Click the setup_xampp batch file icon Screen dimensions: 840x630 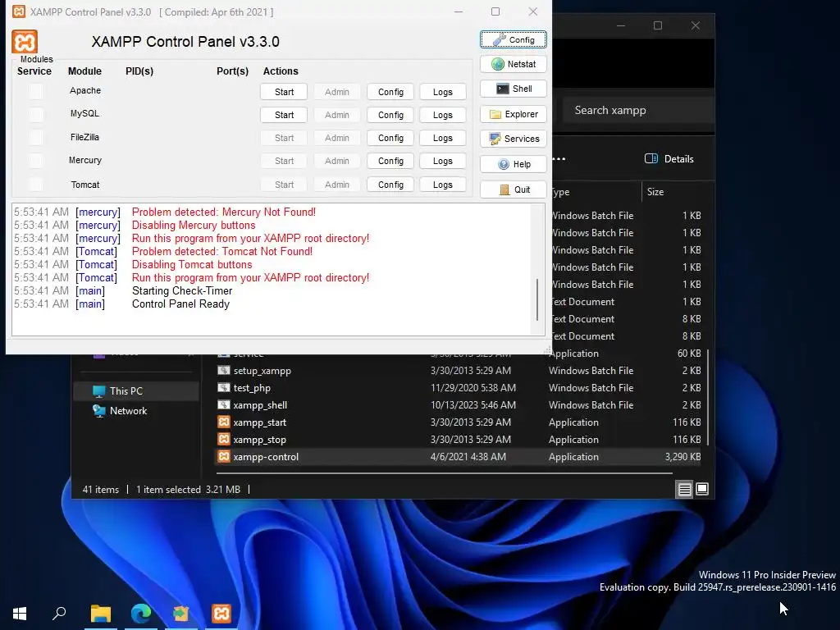click(224, 370)
